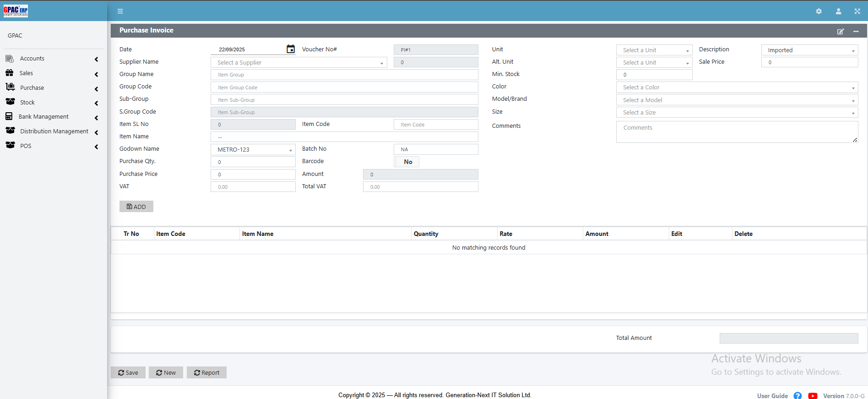Viewport: 868px width, 399px height.
Task: Click the hamburger menu icon
Action: [x=120, y=11]
